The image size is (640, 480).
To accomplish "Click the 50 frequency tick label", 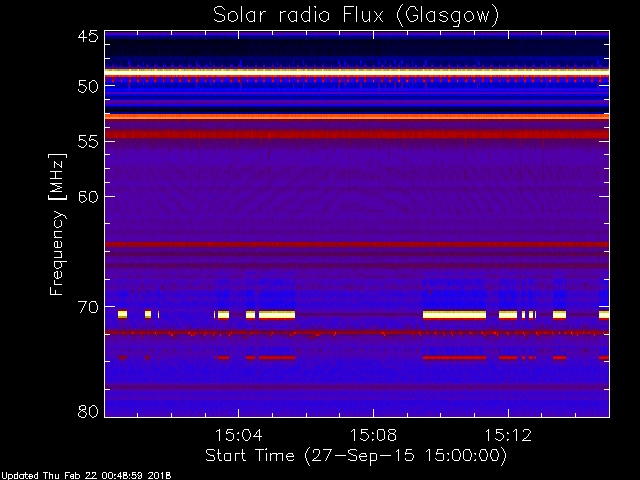I will [x=88, y=87].
